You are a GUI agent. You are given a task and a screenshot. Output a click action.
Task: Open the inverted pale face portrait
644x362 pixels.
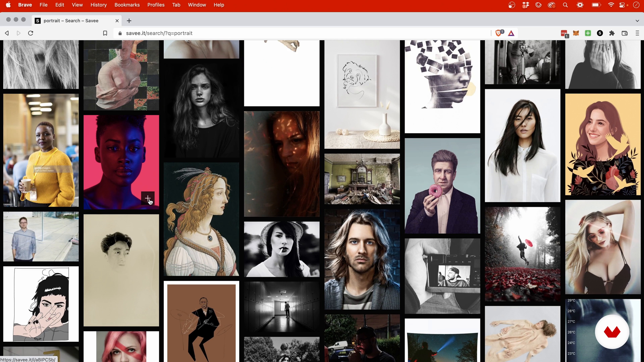click(x=121, y=270)
